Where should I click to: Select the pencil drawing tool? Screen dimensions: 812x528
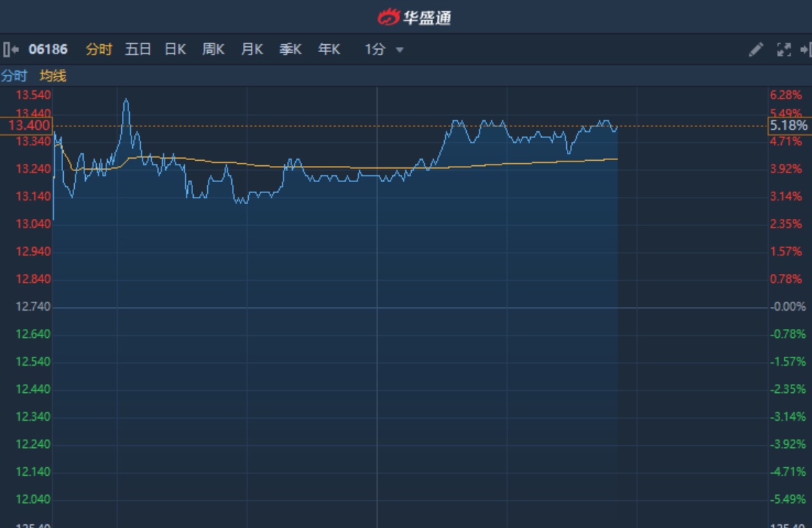[x=755, y=50]
